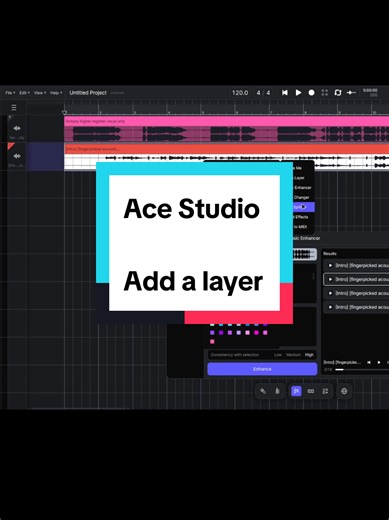Play the first result in the Results list

pos(330,265)
